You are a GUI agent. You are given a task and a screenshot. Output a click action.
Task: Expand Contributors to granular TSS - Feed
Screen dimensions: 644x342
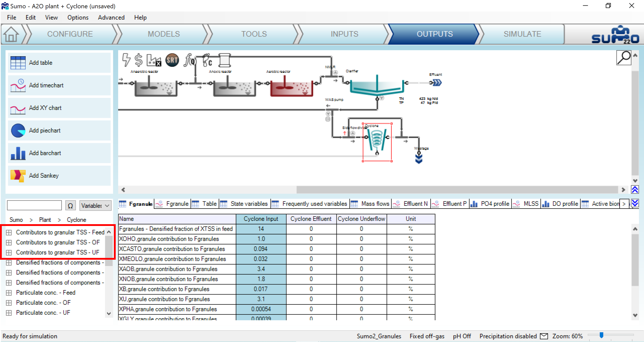tap(9, 232)
